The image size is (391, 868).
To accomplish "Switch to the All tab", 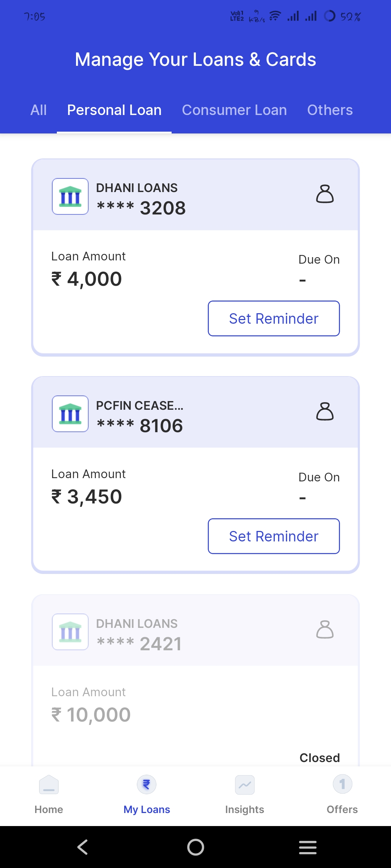I will [x=38, y=110].
